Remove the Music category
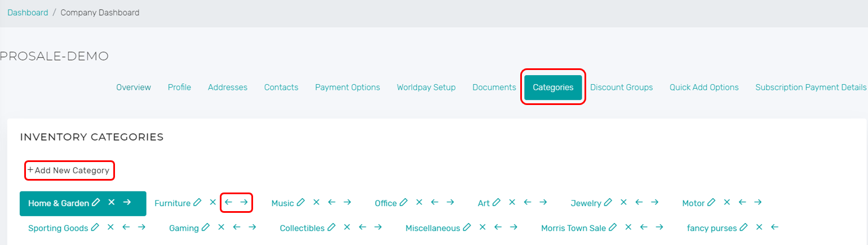Screen dimensions: 868x245 [316, 202]
